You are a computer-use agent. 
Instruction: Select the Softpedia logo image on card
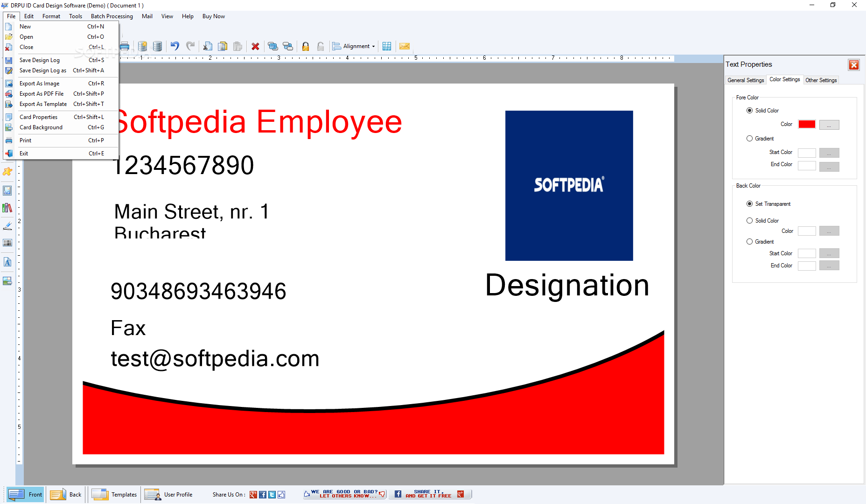(x=569, y=186)
